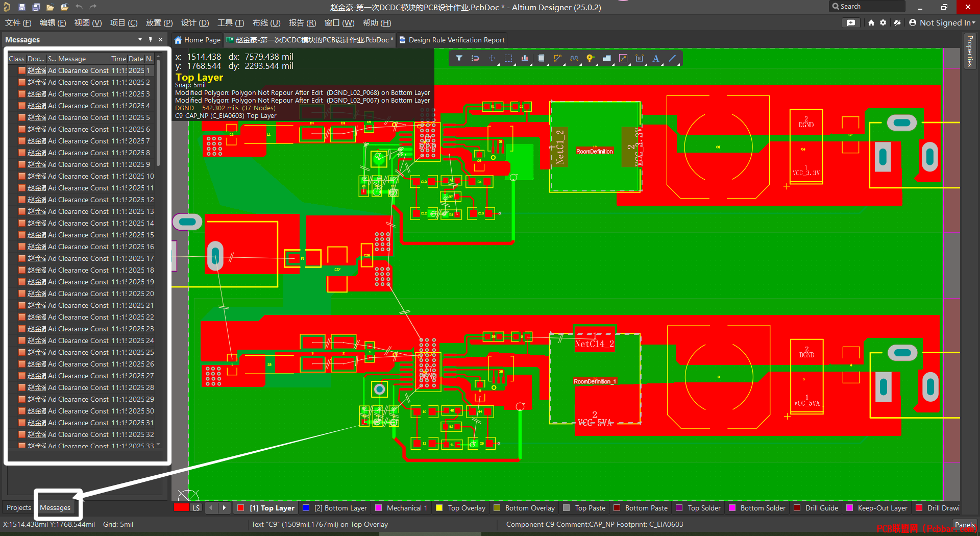Image resolution: width=980 pixels, height=536 pixels.
Task: Select the Mechanical 1 layer tab
Action: 401,508
